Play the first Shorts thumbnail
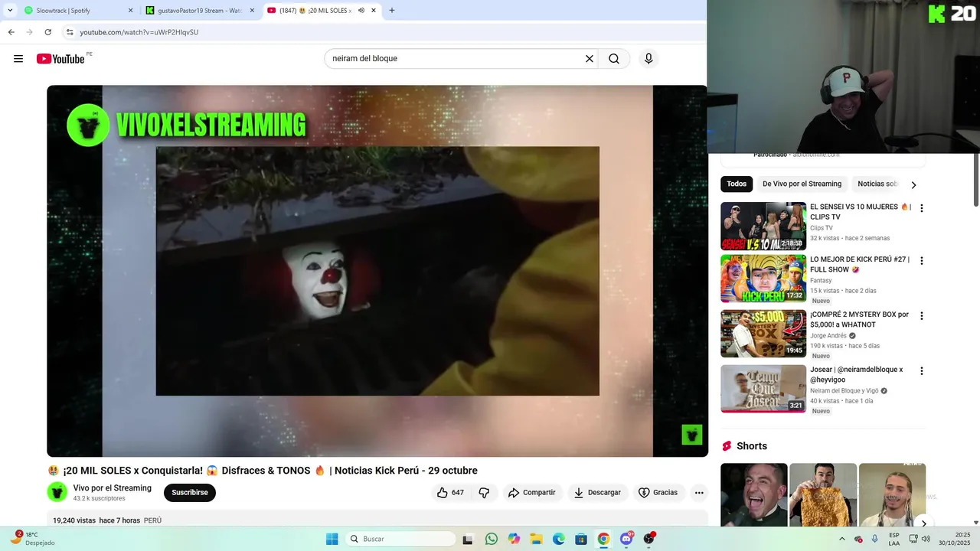 point(754,494)
